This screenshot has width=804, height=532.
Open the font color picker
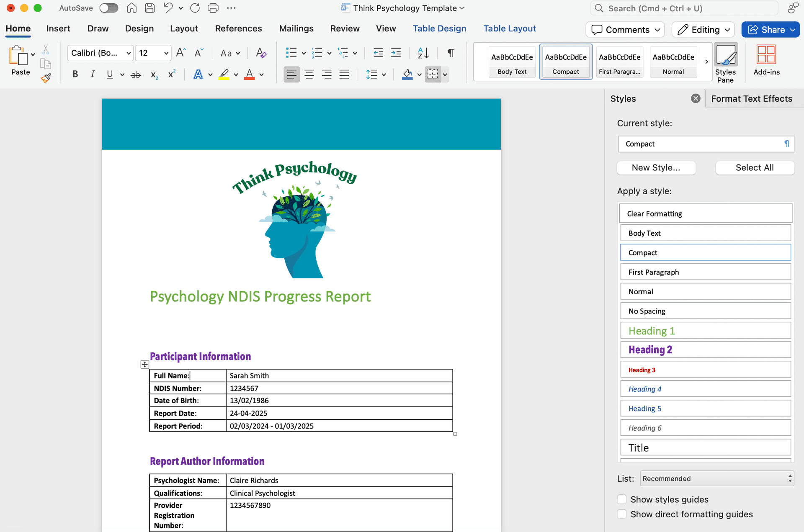(x=261, y=74)
